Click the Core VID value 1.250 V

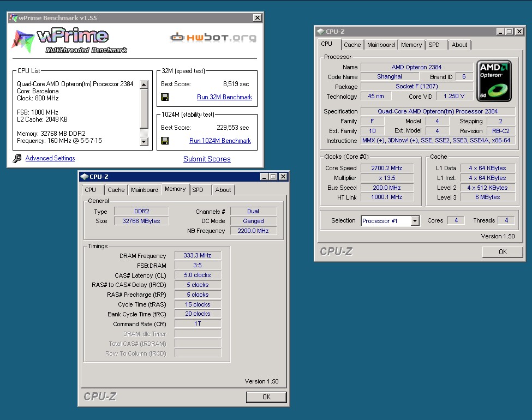(454, 96)
